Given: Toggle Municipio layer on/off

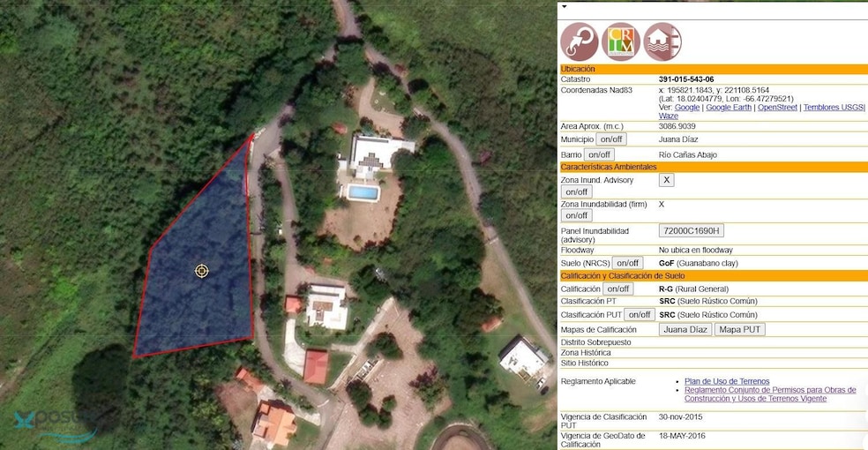Looking at the screenshot, I should (610, 139).
